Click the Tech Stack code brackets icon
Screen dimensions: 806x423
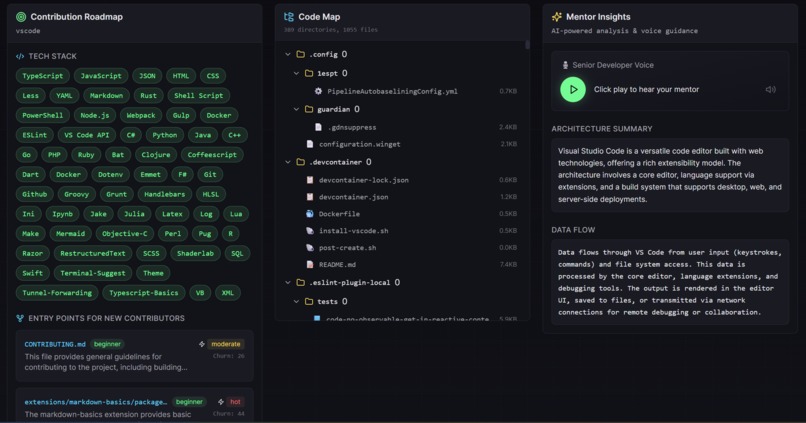(x=20, y=56)
